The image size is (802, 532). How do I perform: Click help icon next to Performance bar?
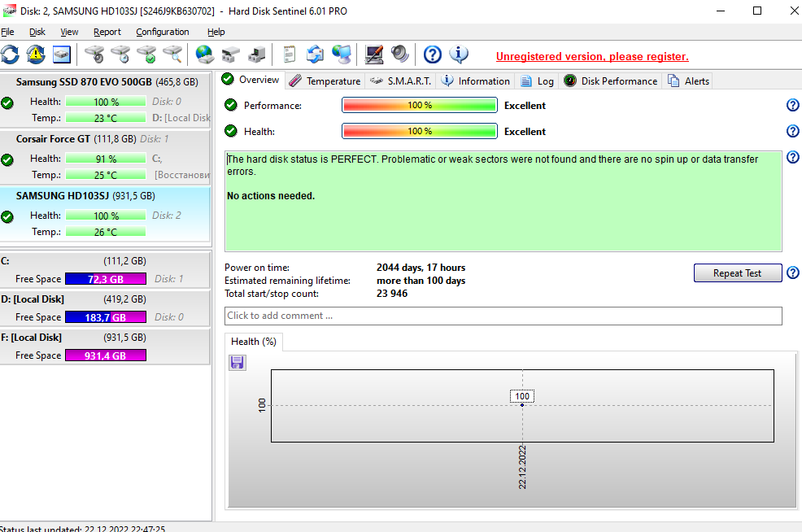pyautogui.click(x=792, y=106)
